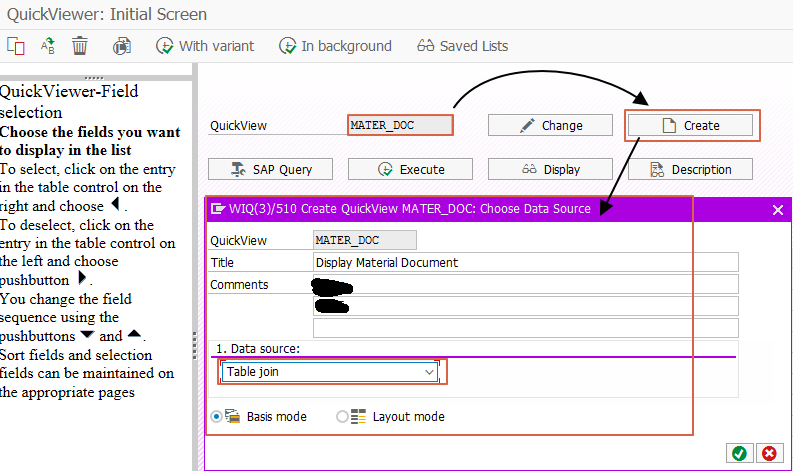Viewport: 793px width, 471px height.
Task: Click the dialog title bar menu icon
Action: 217,208
